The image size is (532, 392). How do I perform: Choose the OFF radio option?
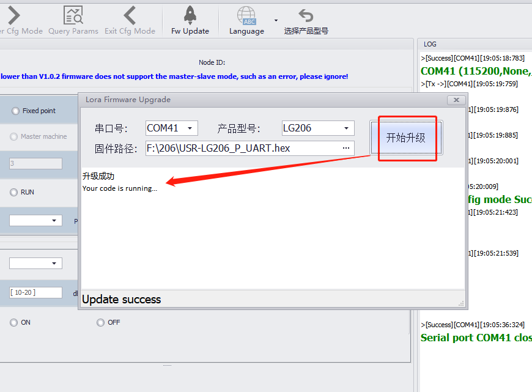pyautogui.click(x=100, y=322)
